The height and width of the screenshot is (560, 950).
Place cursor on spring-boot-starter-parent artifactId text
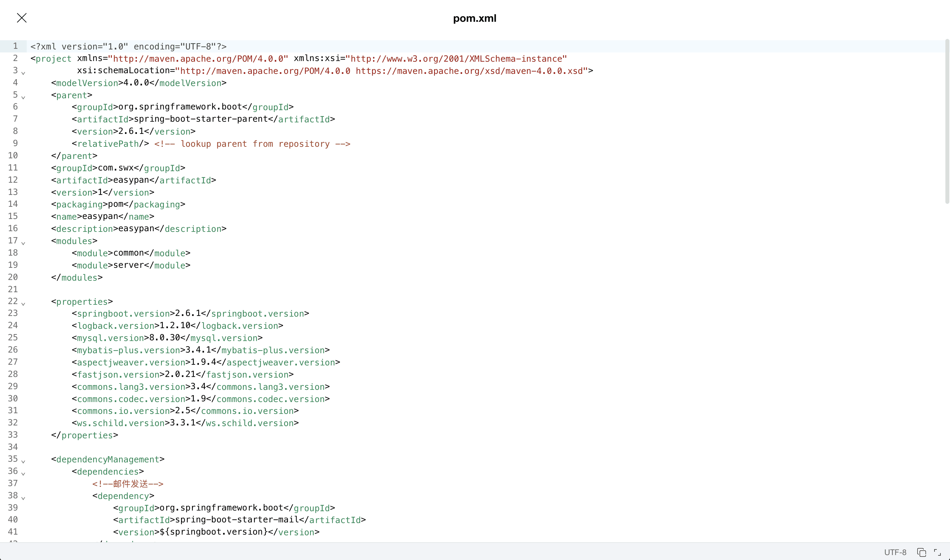click(x=201, y=119)
